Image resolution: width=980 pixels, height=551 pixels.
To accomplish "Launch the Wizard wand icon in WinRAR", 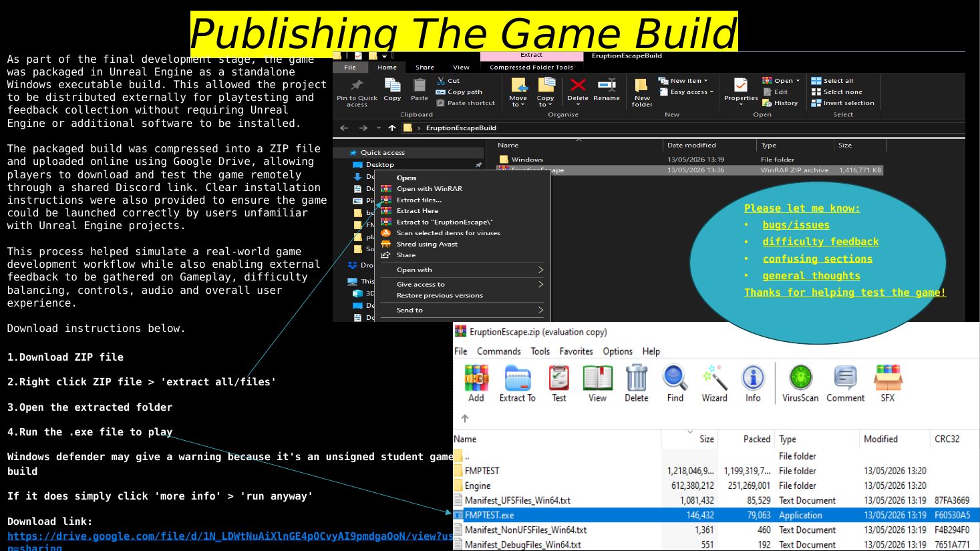I will click(714, 383).
